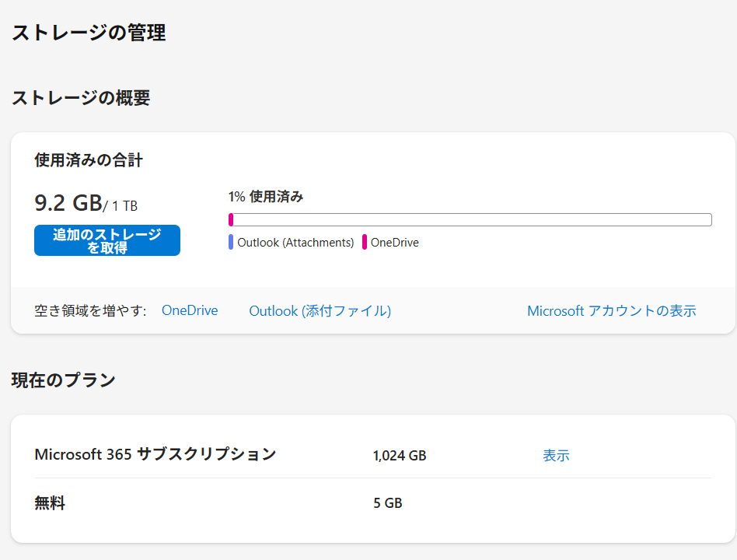737x560 pixels.
Task: Click the blue Outlook (Attachments) legend swatch
Action: (x=231, y=242)
